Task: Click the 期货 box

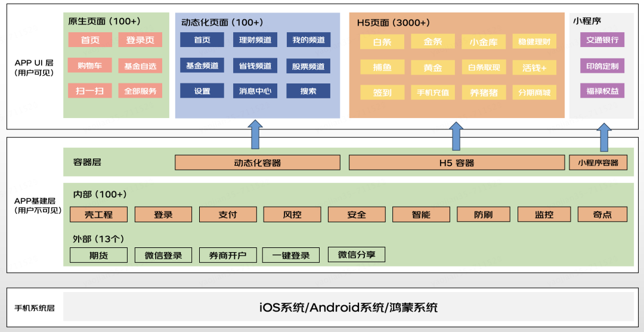Action: (98, 255)
